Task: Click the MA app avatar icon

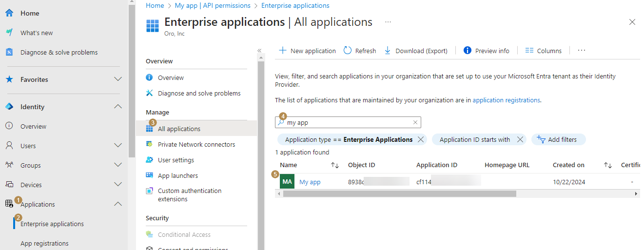Action: pyautogui.click(x=287, y=182)
